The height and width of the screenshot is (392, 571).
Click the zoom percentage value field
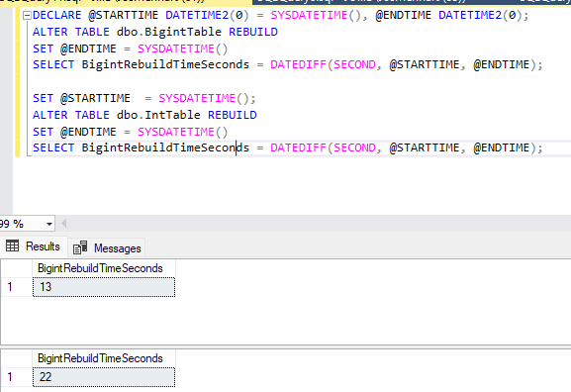click(x=22, y=224)
